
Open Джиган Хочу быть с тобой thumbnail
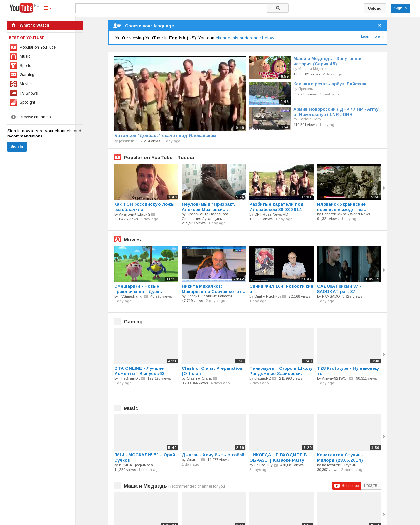pos(214,432)
